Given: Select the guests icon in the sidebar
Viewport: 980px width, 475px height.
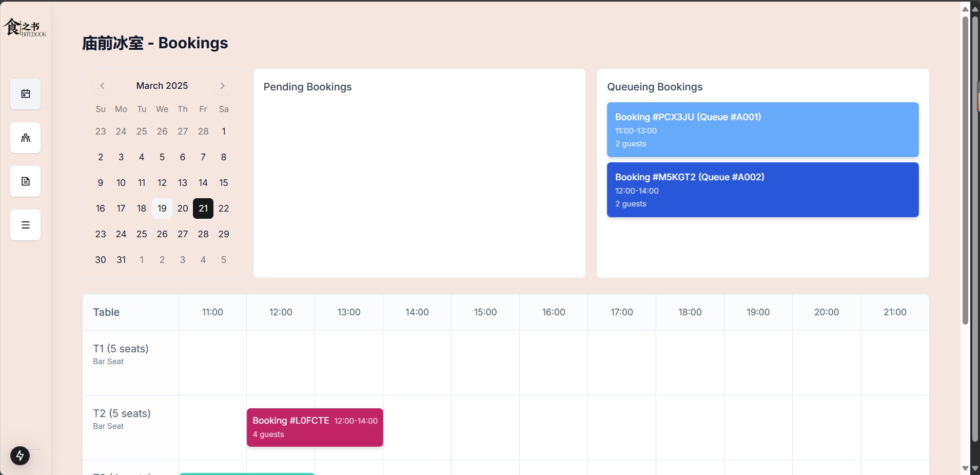Looking at the screenshot, I should (x=25, y=138).
